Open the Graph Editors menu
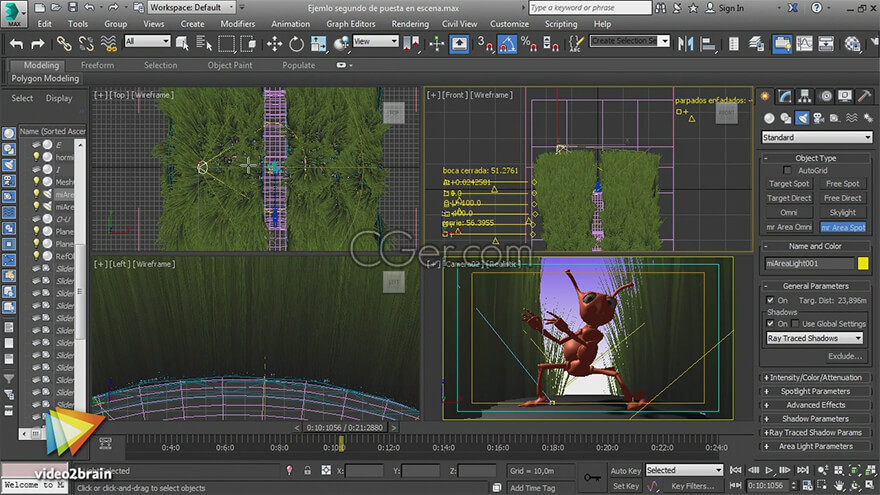The width and height of the screenshot is (880, 495). click(351, 24)
